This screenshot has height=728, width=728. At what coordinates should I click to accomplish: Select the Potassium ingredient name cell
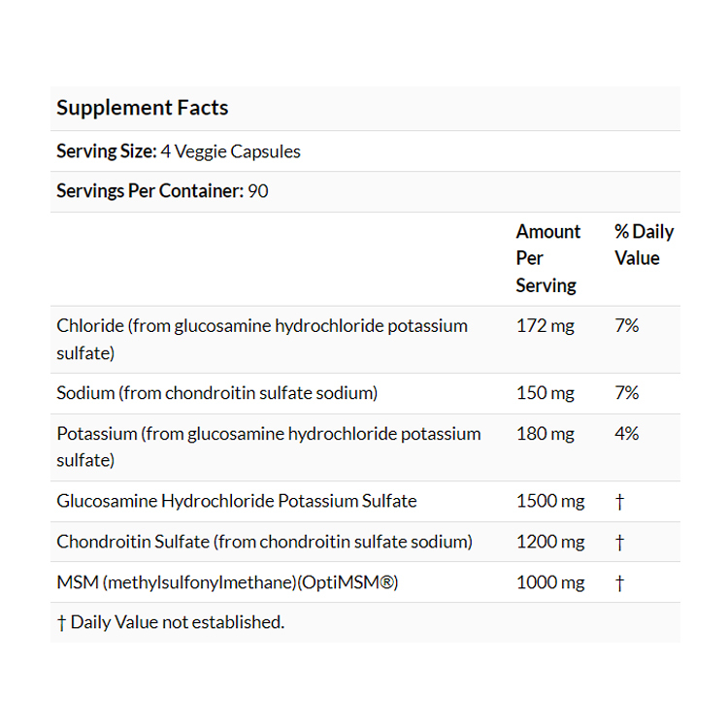pos(268,447)
